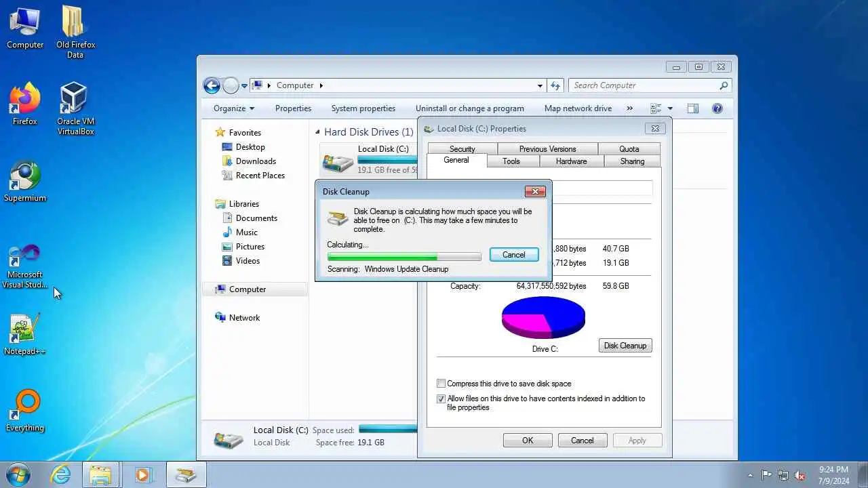
Task: Change the view with the Views icon
Action: point(656,108)
